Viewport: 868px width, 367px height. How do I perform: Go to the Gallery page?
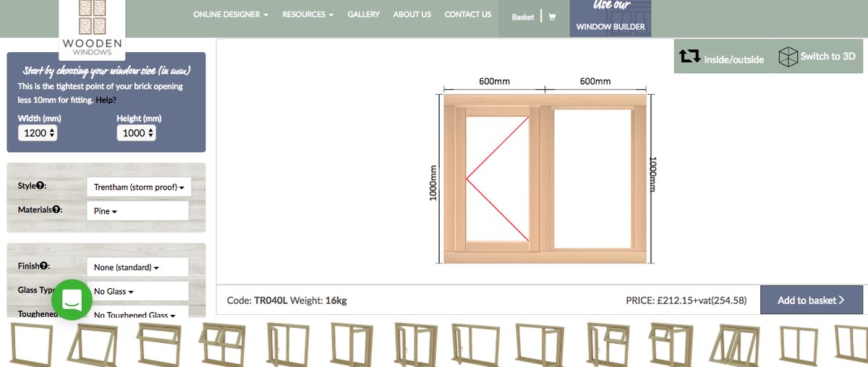(x=363, y=14)
